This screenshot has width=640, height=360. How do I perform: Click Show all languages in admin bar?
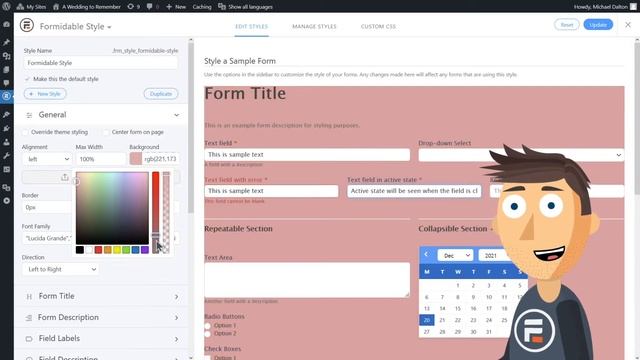(245, 7)
